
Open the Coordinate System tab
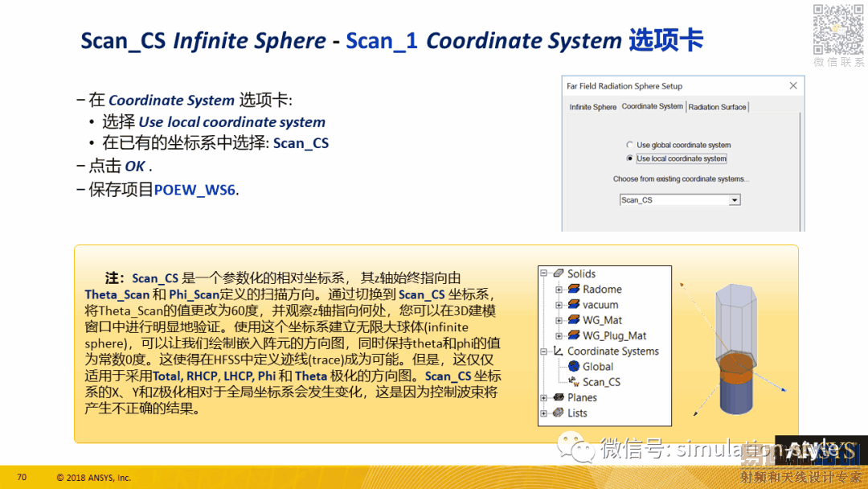pos(652,106)
